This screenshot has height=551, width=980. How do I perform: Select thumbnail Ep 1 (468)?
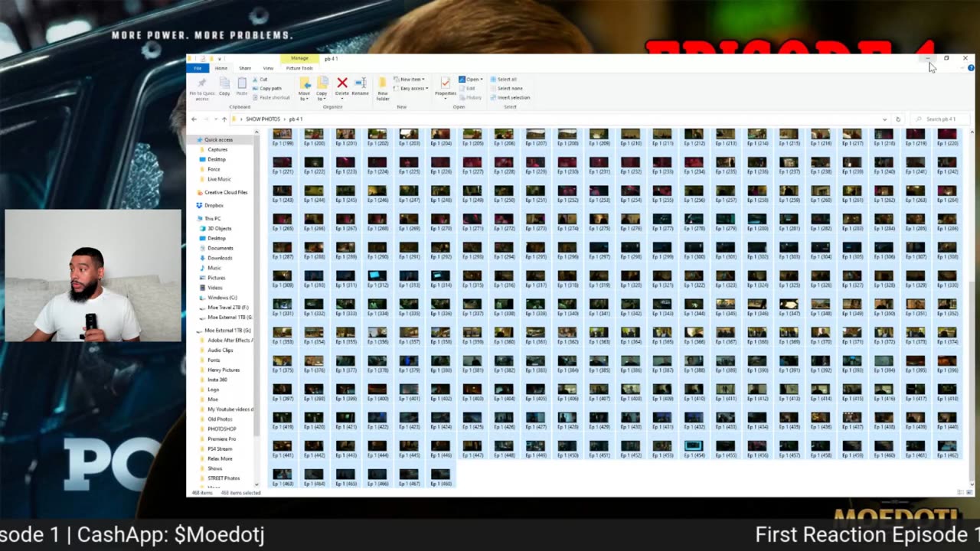tap(441, 478)
